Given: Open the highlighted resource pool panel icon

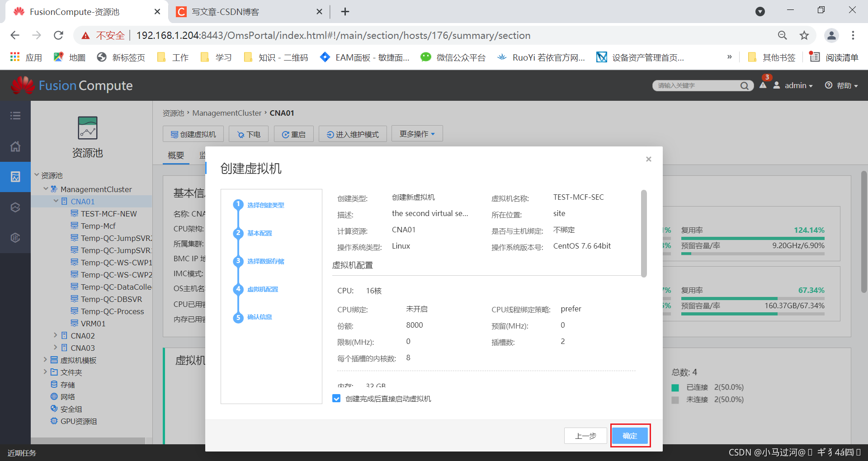Looking at the screenshot, I should pyautogui.click(x=15, y=177).
